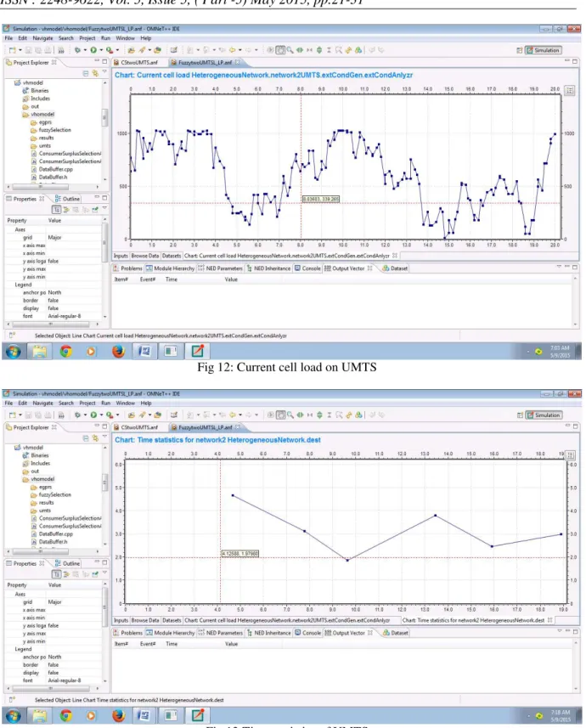Toggle highlighted zoom mode button, Time statistics toolbar
586x728 pixels.
pos(280,415)
